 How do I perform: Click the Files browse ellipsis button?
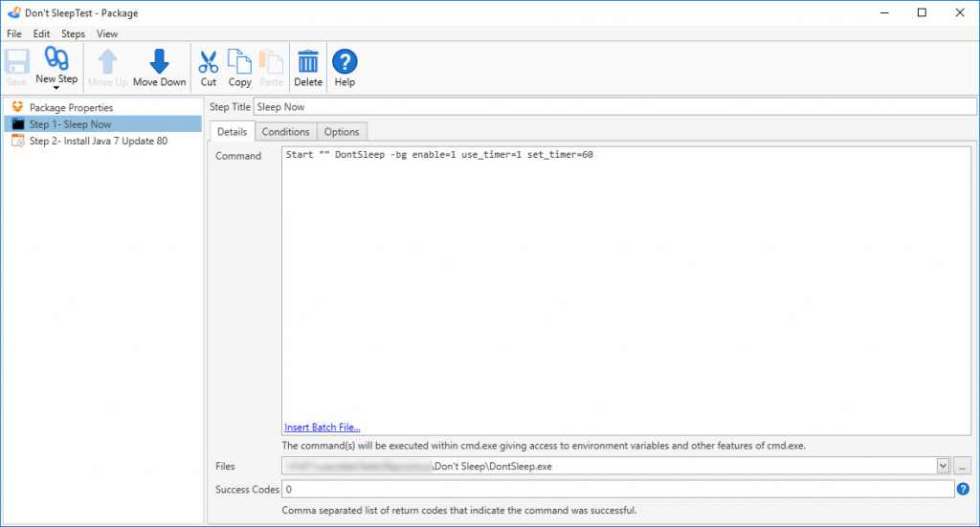click(x=963, y=466)
